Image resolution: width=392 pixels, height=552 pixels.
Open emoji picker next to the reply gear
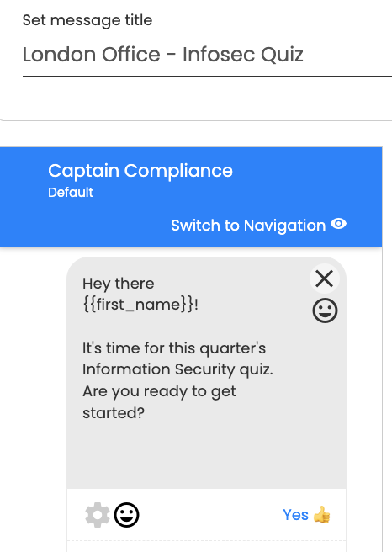tap(126, 515)
